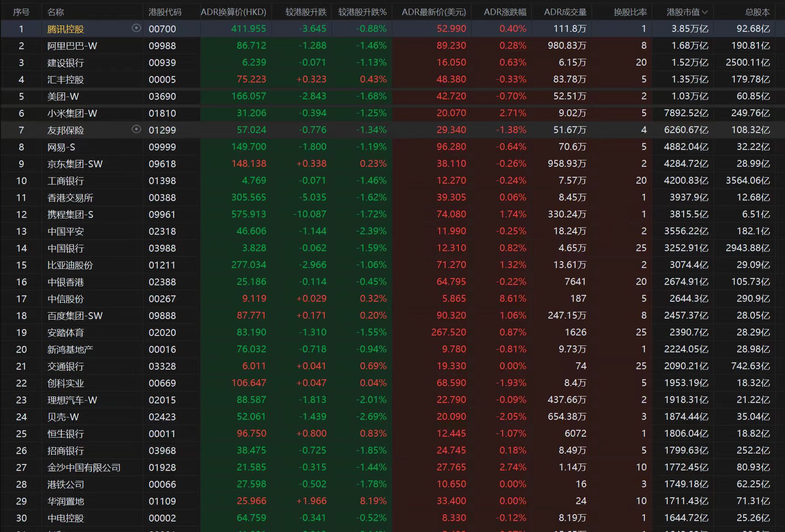The width and height of the screenshot is (785, 532).
Task: Click stock code 00700
Action: coord(162,29)
